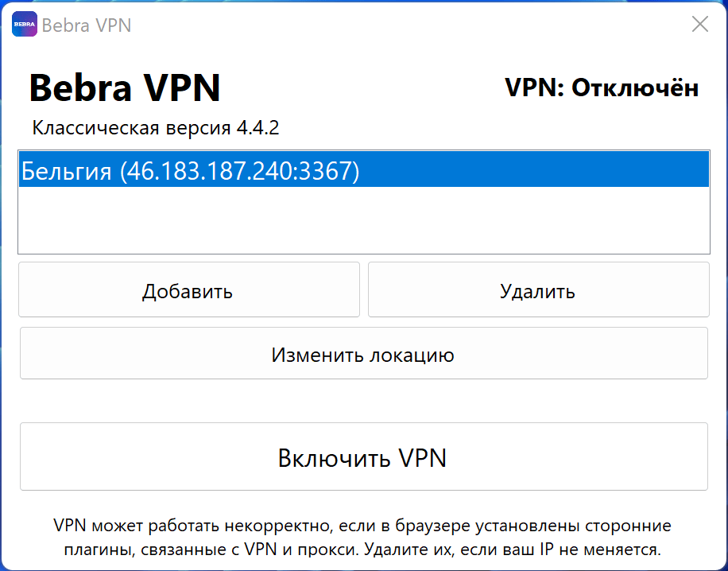The width and height of the screenshot is (728, 571).
Task: Click the large 'Bebra VPN' heading
Action: tap(125, 87)
